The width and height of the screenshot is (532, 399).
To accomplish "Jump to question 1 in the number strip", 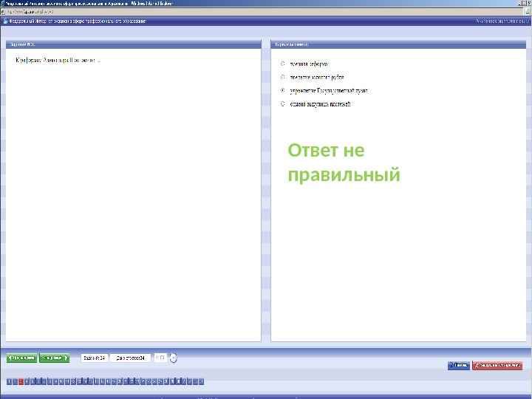I will coord(9,382).
